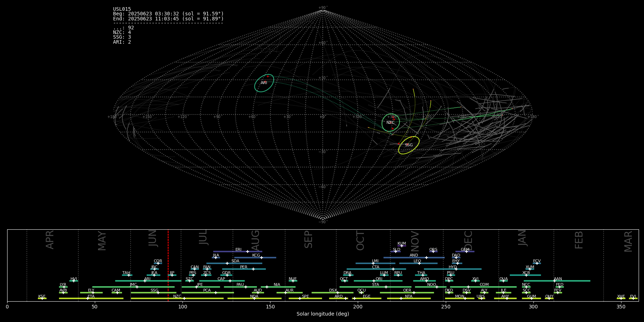The width and height of the screenshot is (644, 322).
Task: Click the URS shower label in timeline
Action: (480, 297)
